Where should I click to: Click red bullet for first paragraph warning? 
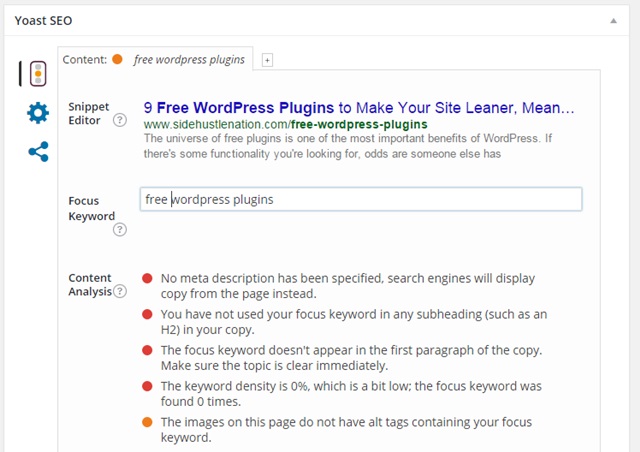[147, 350]
